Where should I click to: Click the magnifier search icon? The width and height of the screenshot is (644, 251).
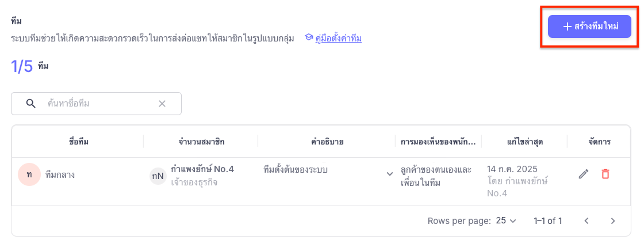[31, 104]
